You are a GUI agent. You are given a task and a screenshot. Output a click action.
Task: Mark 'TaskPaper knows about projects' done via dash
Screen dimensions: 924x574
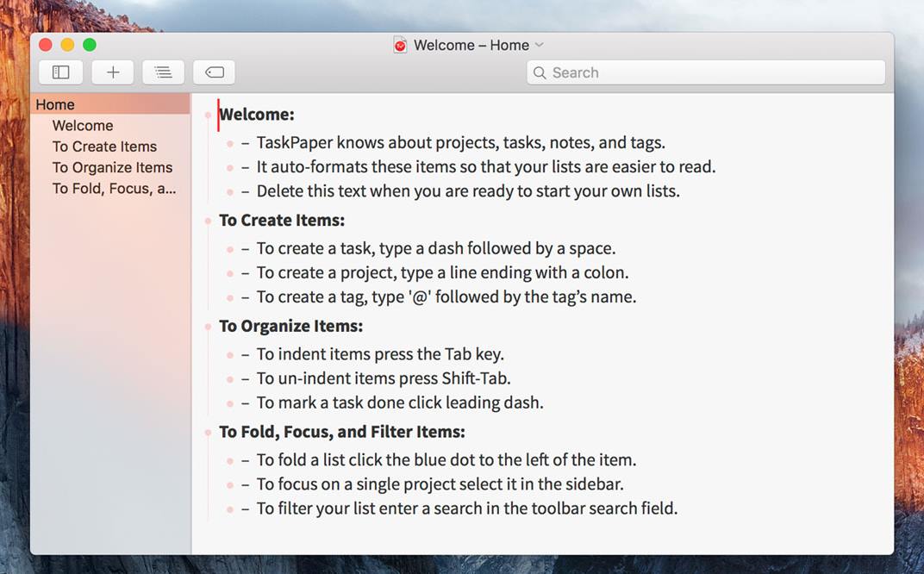(x=245, y=143)
